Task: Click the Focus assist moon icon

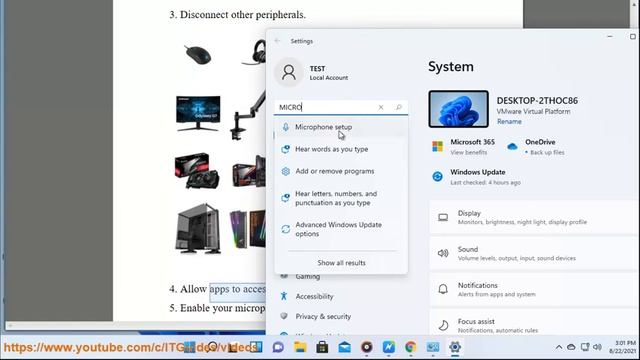Action: click(x=443, y=325)
